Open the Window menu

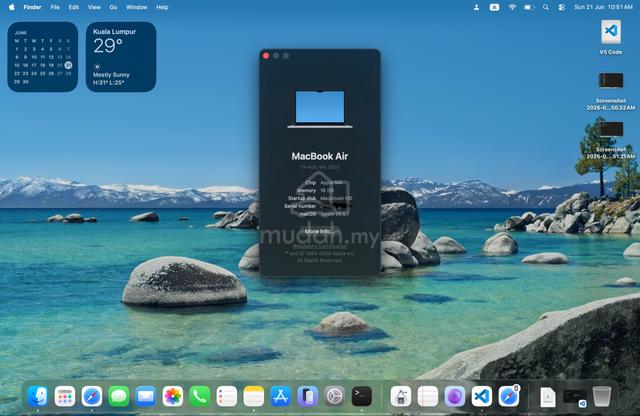136,7
